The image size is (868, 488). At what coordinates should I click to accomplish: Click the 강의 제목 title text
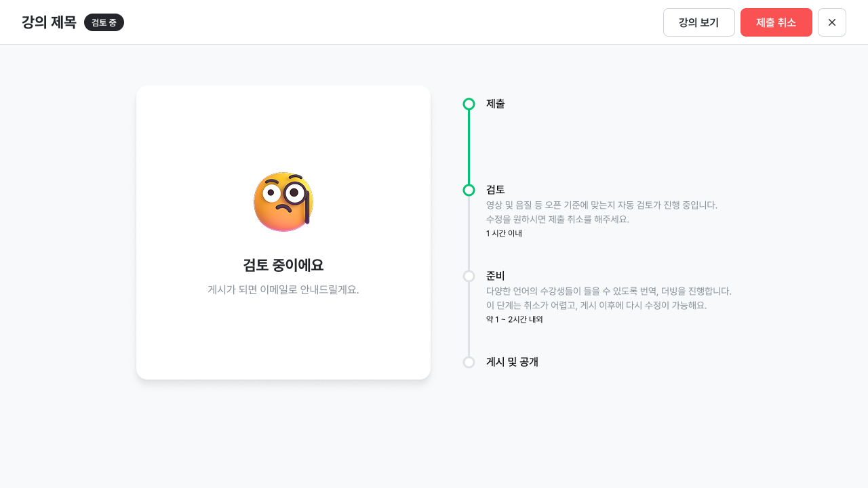49,22
